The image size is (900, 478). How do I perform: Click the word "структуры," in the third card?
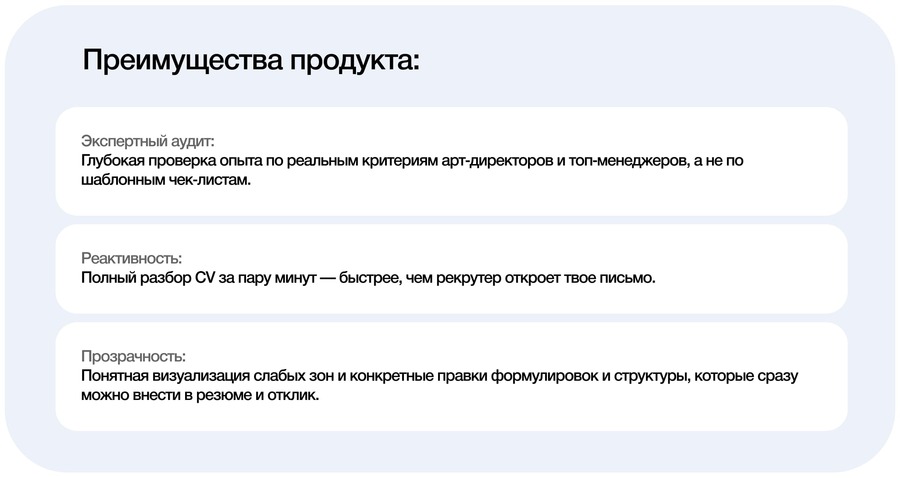pyautogui.click(x=652, y=376)
